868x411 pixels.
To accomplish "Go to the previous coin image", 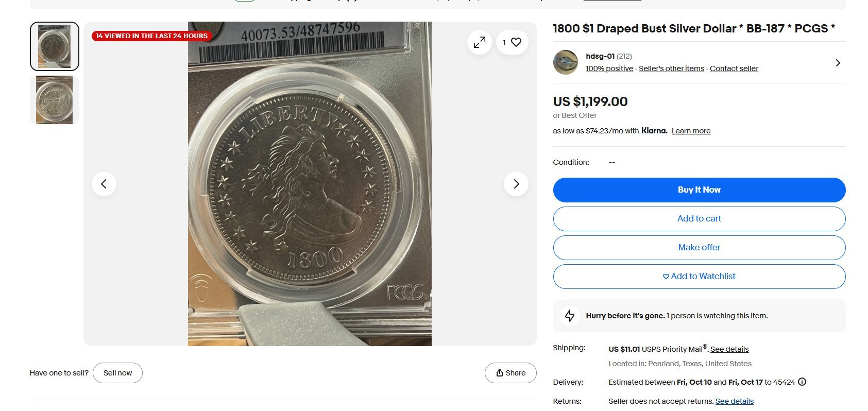I will click(104, 184).
